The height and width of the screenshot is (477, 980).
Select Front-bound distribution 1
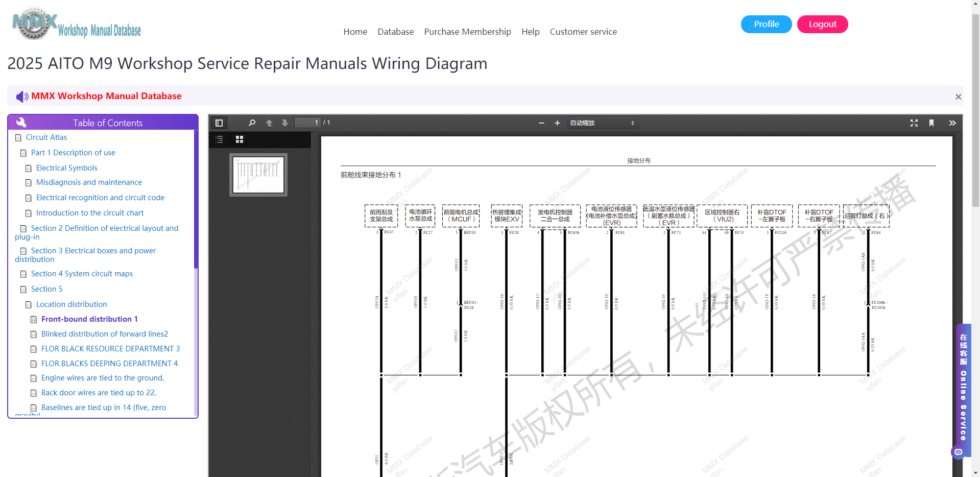[x=89, y=319]
